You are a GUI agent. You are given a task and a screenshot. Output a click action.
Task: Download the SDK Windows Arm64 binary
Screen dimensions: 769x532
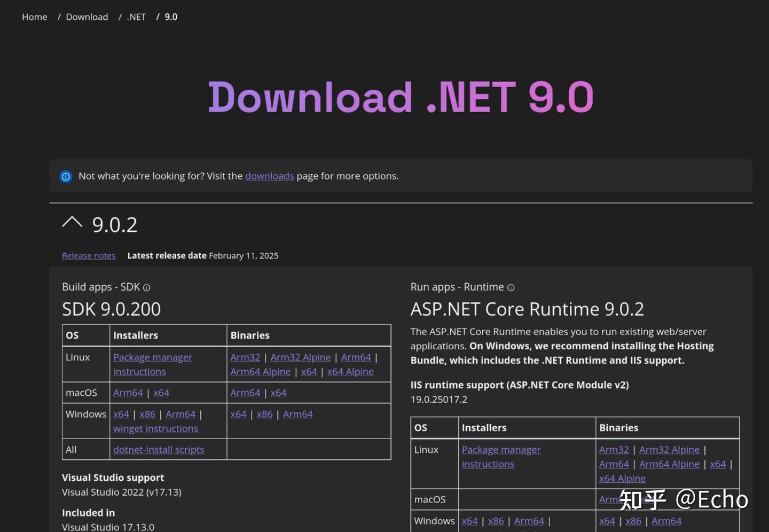click(x=298, y=414)
